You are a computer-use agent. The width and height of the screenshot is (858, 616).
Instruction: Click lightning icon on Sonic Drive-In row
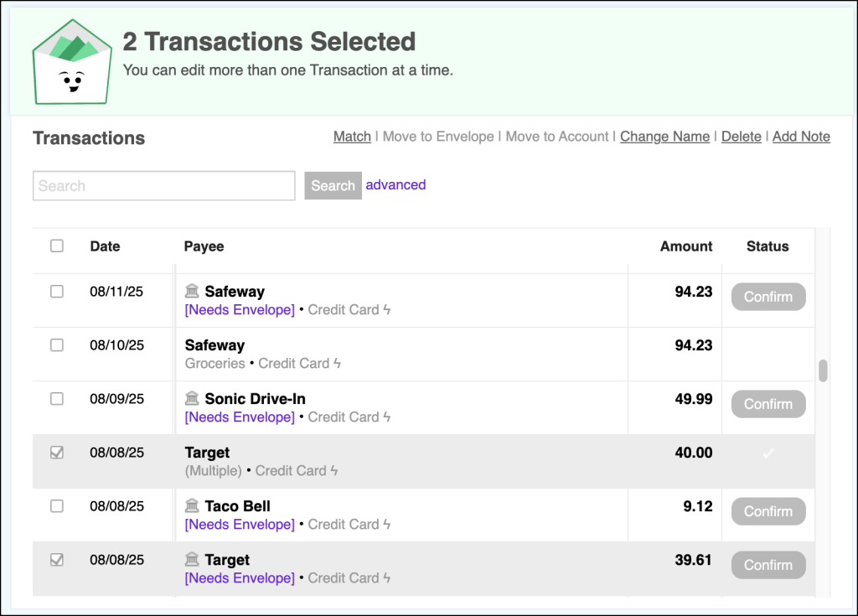pos(387,417)
